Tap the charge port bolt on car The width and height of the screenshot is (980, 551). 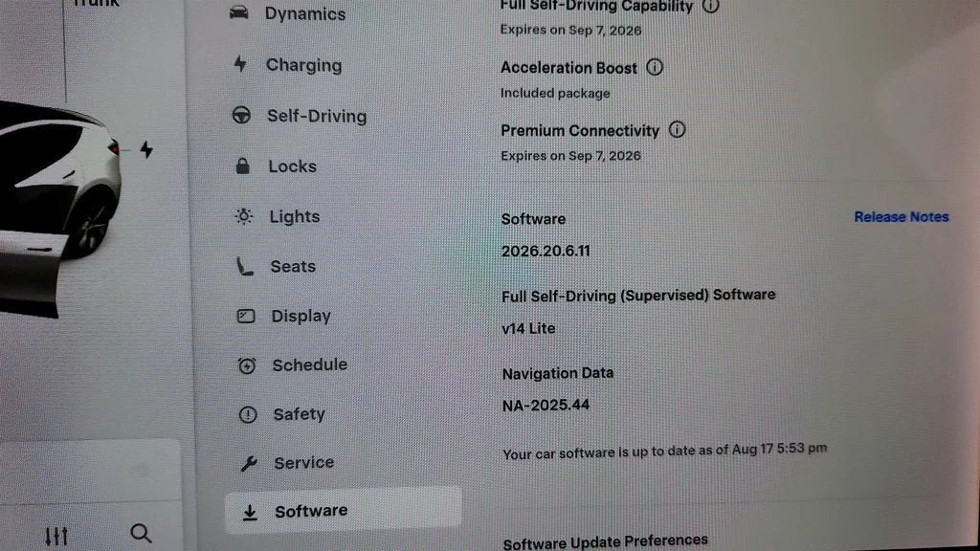(x=146, y=150)
